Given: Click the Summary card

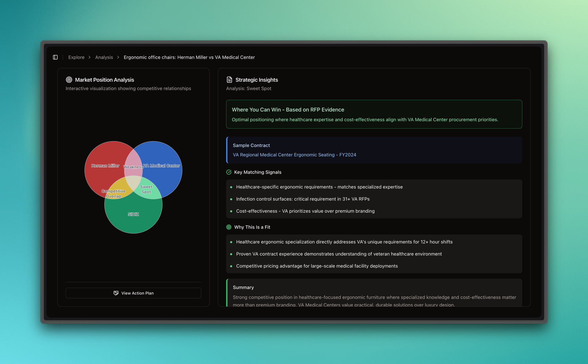Looking at the screenshot, I should [374, 294].
